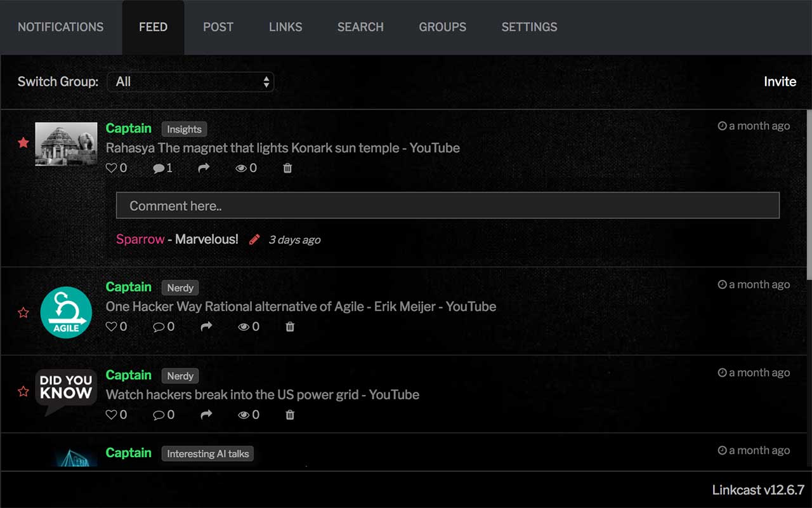
Task: Open Rahasya Konark sun temple link
Action: point(282,148)
